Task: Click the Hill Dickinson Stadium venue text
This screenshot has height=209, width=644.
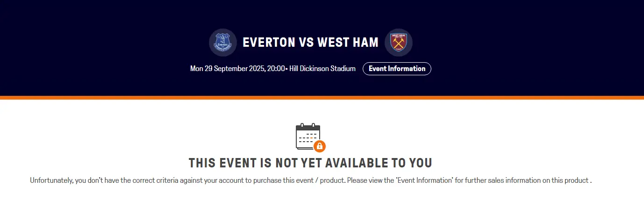Action: (x=322, y=69)
